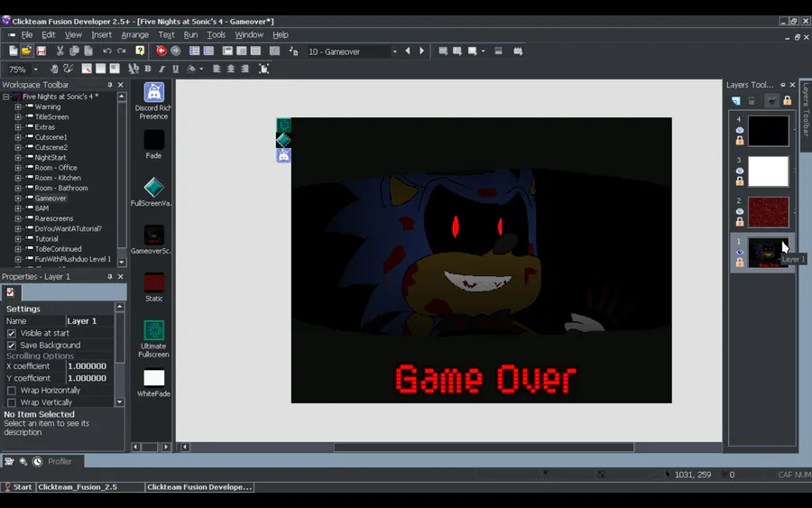Click the Italic formatting icon
Image resolution: width=812 pixels, height=508 pixels.
click(x=161, y=69)
